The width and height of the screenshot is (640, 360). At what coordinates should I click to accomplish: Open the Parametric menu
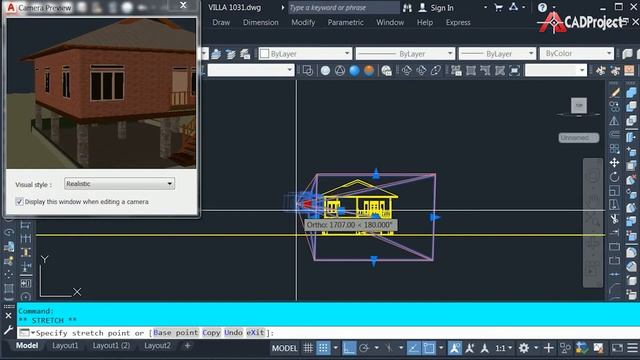[x=345, y=22]
